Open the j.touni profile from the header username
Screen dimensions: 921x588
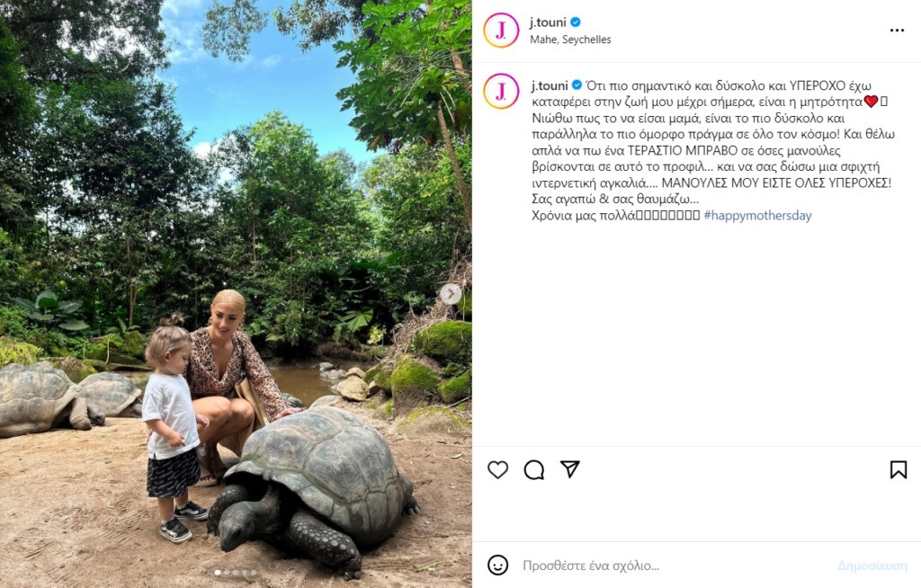(x=548, y=22)
